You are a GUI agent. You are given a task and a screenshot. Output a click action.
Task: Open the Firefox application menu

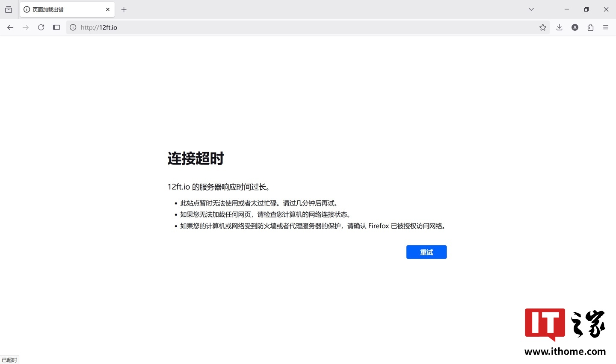point(606,27)
